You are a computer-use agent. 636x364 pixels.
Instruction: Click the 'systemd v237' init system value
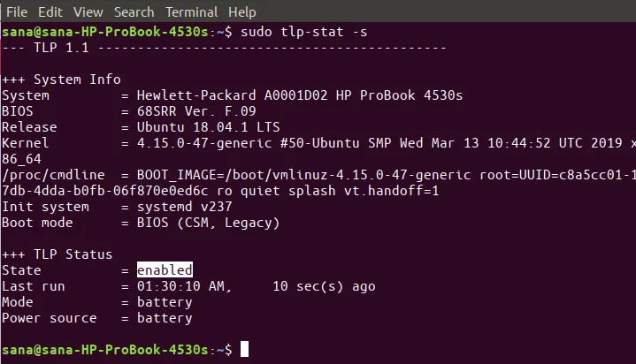pyautogui.click(x=185, y=207)
